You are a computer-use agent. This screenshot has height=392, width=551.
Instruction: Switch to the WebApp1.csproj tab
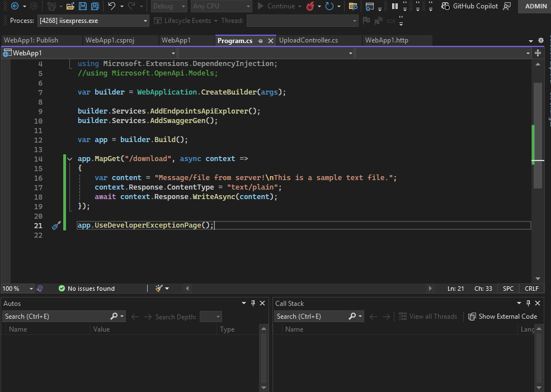click(x=110, y=40)
